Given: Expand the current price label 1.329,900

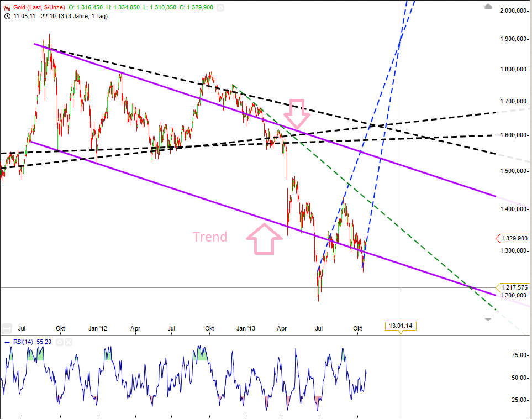Looking at the screenshot, I should [x=514, y=238].
